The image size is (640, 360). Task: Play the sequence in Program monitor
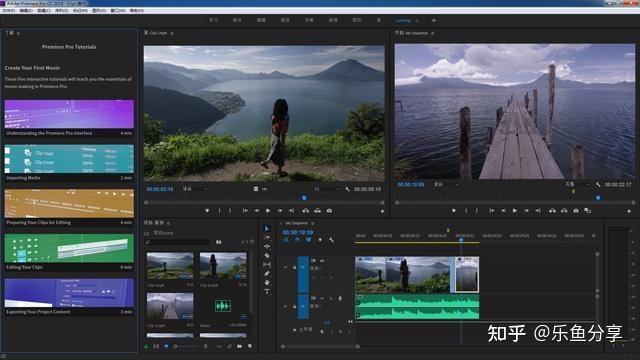pyautogui.click(x=515, y=211)
